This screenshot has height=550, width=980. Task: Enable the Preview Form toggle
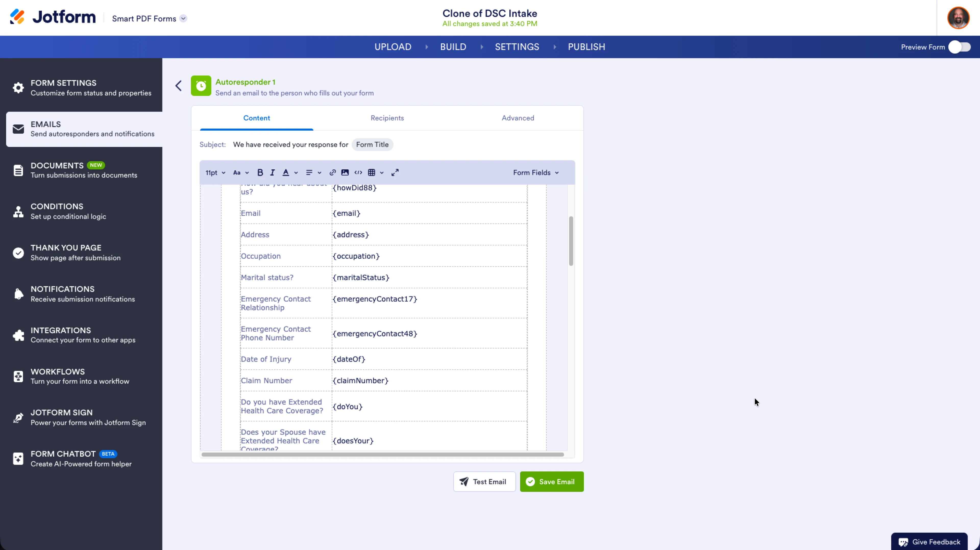[960, 46]
